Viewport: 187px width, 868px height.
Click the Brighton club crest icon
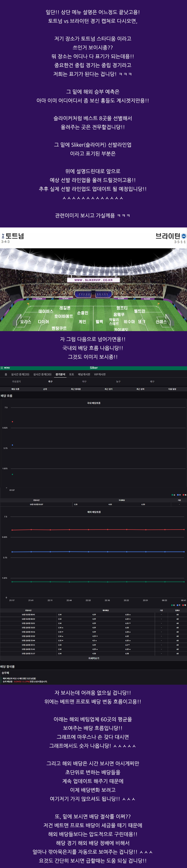click(184, 236)
